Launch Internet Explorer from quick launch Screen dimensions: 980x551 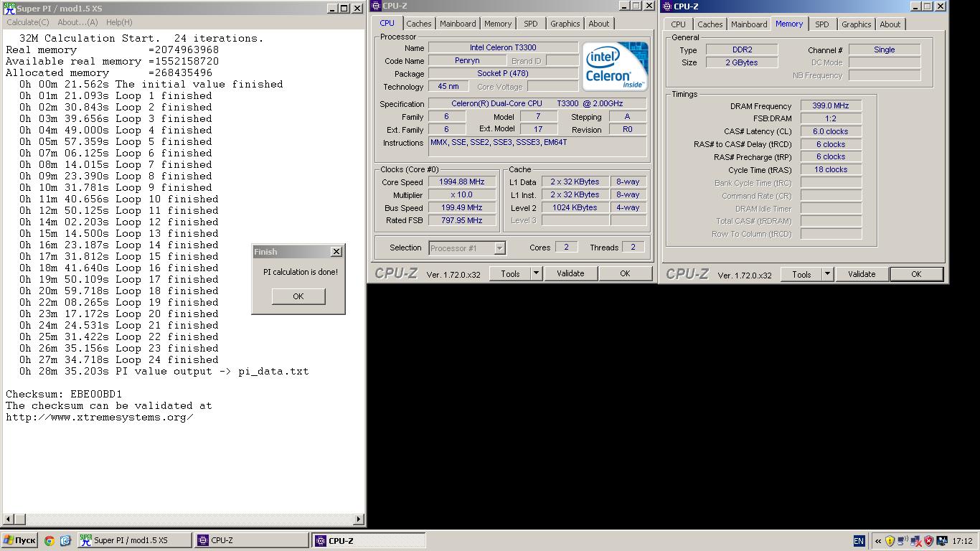click(x=65, y=541)
